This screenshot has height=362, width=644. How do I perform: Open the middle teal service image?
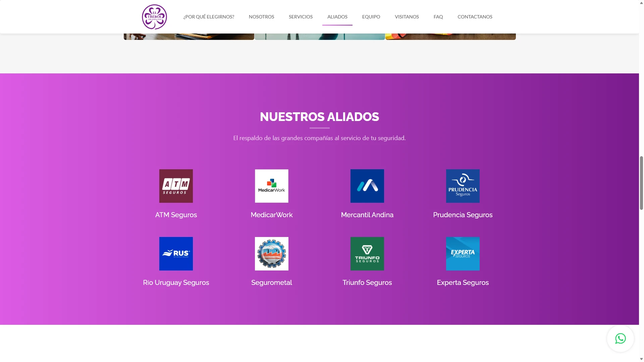320,37
